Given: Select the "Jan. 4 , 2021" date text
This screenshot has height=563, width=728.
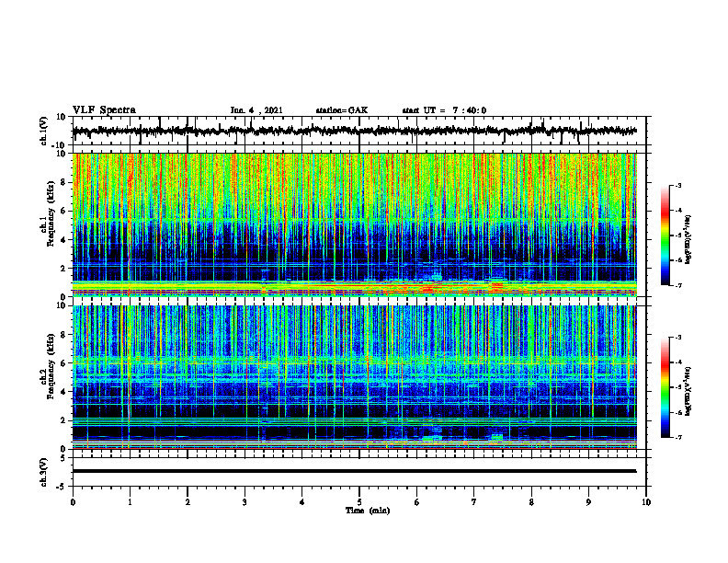Looking at the screenshot, I should coord(256,110).
